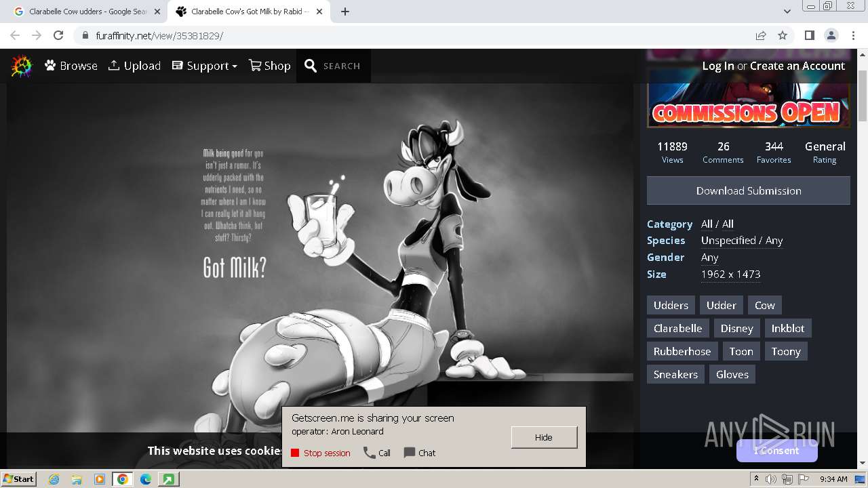The width and height of the screenshot is (868, 488).
Task: Open the Fur Affinity home logo
Action: pyautogui.click(x=22, y=66)
